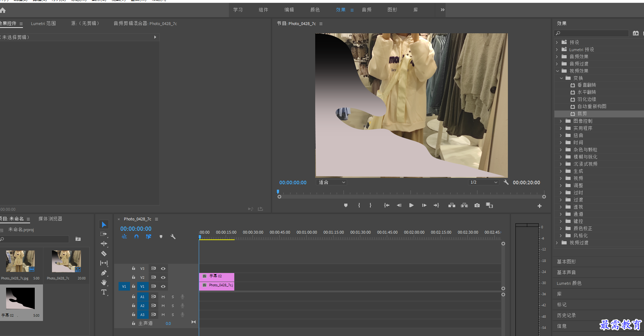Select the Selection arrow tool
This screenshot has width=644, height=336.
(x=104, y=224)
